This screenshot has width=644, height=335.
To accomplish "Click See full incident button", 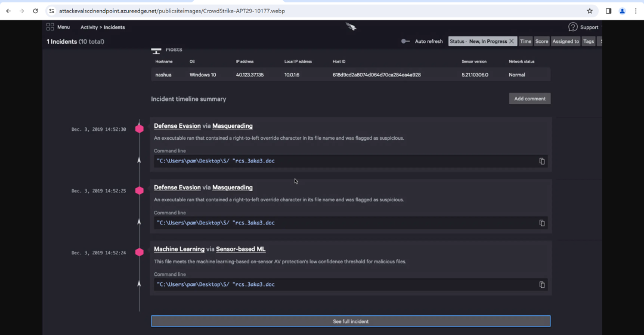I will tap(351, 321).
